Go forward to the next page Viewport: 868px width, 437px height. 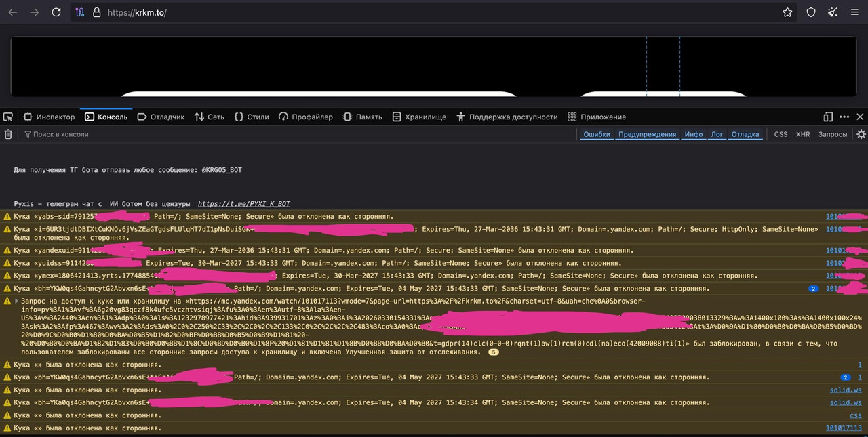[x=35, y=12]
